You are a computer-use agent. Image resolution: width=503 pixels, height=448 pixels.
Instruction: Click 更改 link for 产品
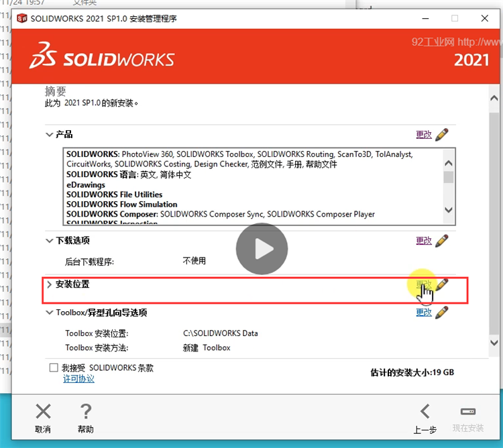coord(424,135)
